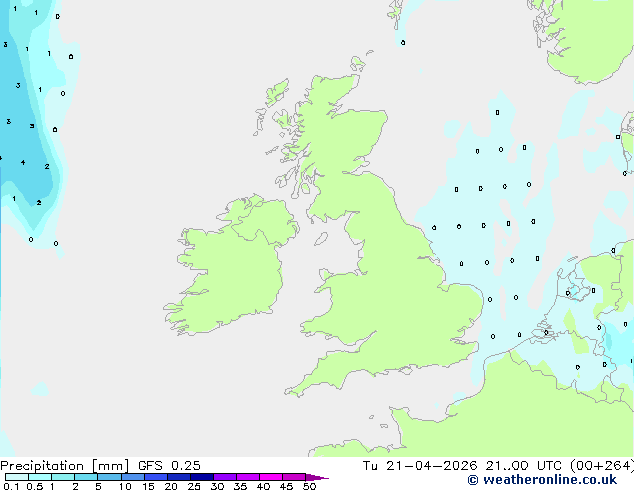Image resolution: width=634 pixels, height=490 pixels.
Task: Click the 25–30 mm legend color swatch
Action: [201, 477]
